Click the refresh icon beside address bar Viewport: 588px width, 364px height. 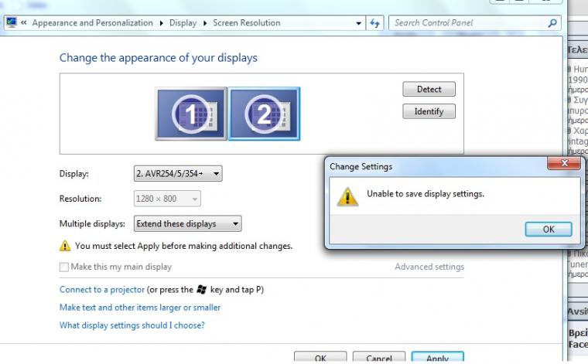point(375,23)
